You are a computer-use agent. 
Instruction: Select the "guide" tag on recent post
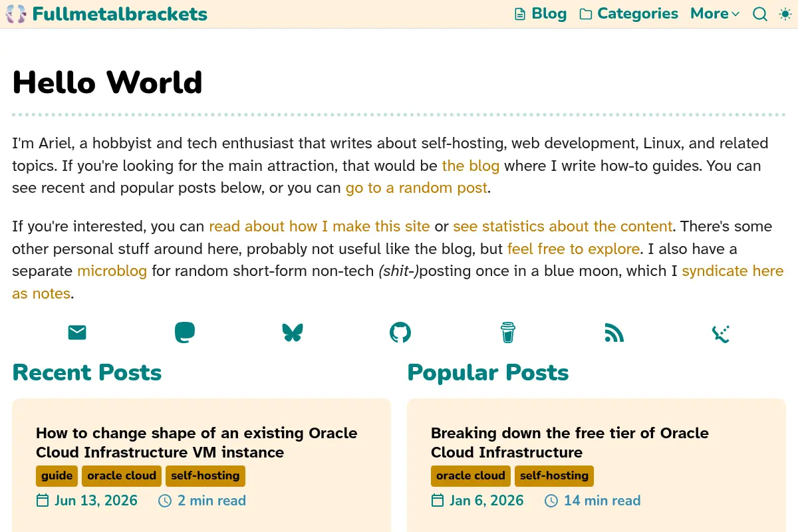57,476
